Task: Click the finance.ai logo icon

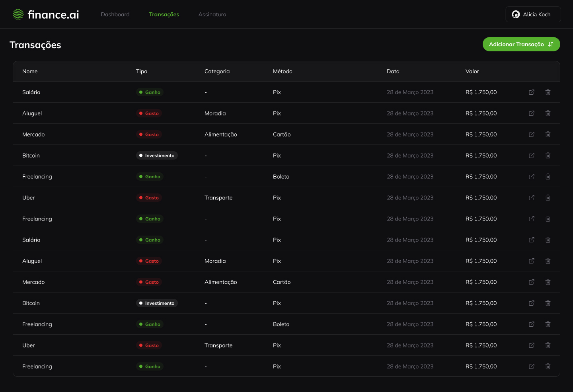Action: pyautogui.click(x=18, y=14)
